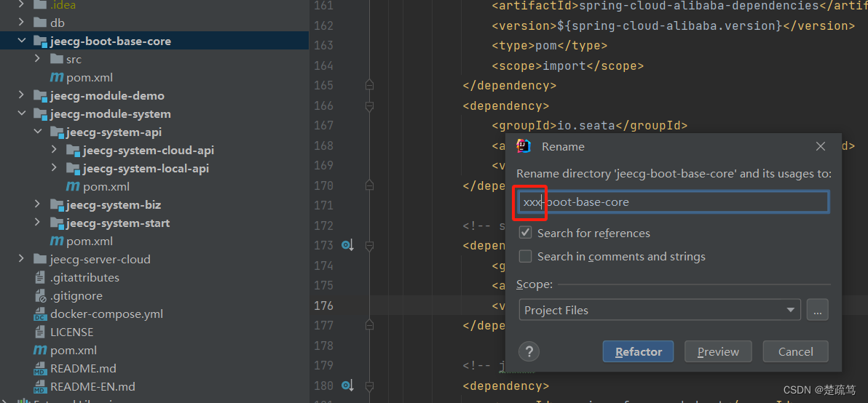Click the Preview button
Image resolution: width=868 pixels, height=403 pixels.
pos(718,351)
